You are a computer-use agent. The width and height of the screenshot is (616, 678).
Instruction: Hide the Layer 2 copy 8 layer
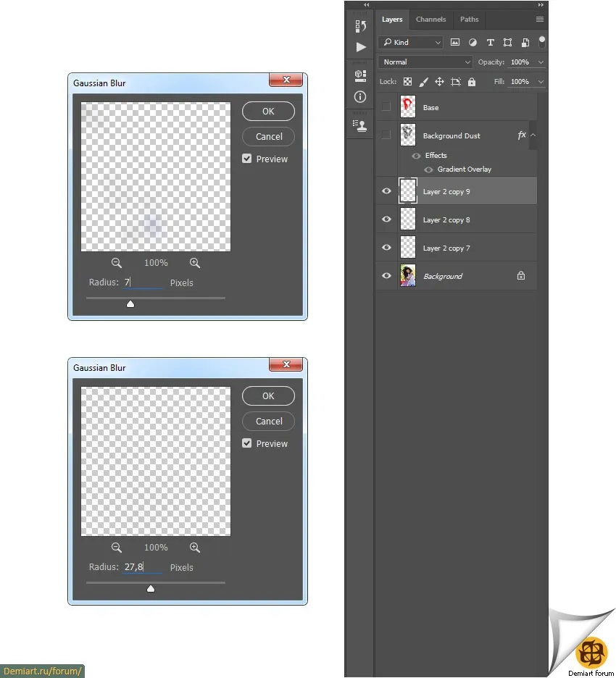tap(386, 219)
